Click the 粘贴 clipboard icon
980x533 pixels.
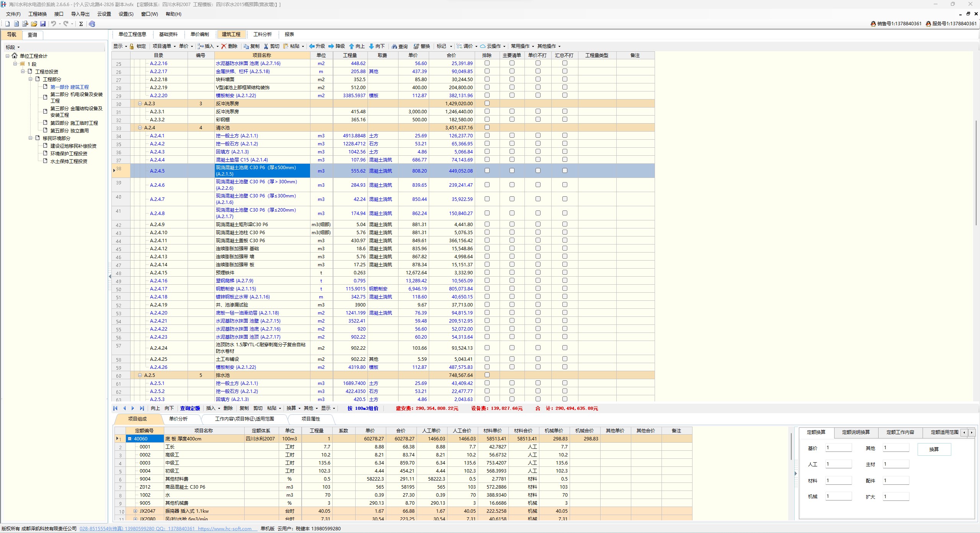pos(286,46)
